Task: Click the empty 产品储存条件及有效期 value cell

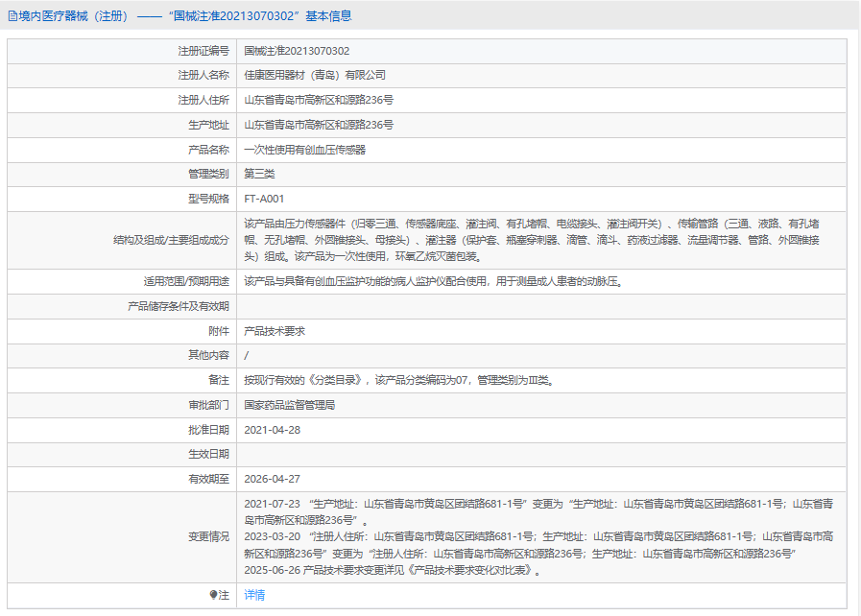Action: coord(541,306)
